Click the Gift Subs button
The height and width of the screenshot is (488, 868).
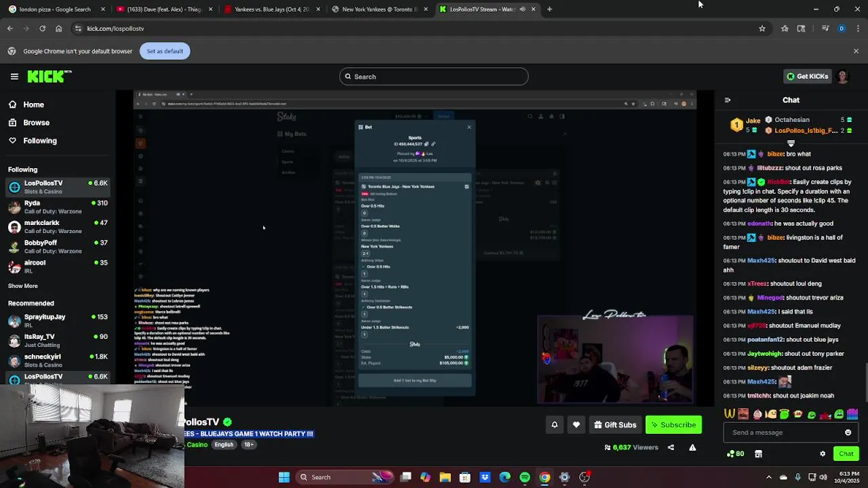coord(615,425)
